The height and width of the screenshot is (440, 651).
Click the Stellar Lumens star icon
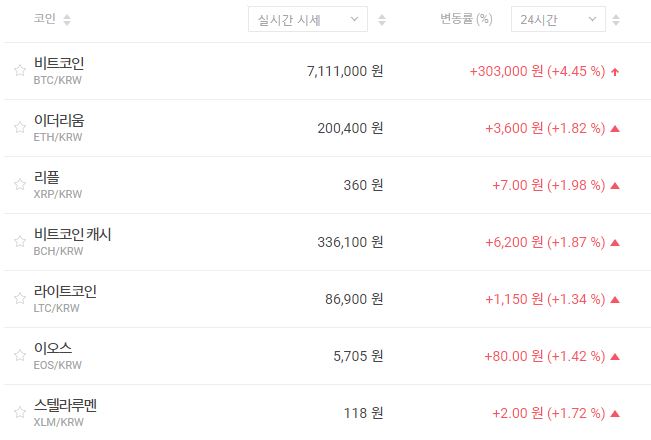[x=19, y=413]
